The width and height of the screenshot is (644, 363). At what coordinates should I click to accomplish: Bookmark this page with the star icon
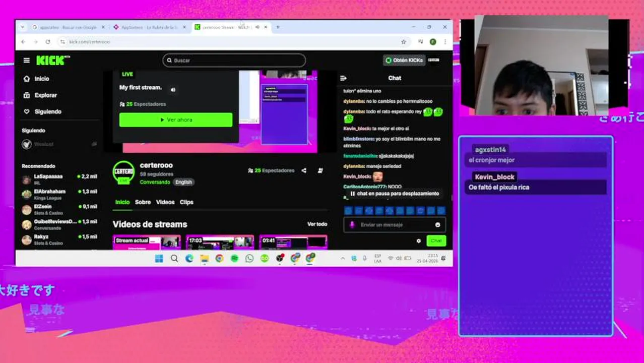click(x=403, y=42)
